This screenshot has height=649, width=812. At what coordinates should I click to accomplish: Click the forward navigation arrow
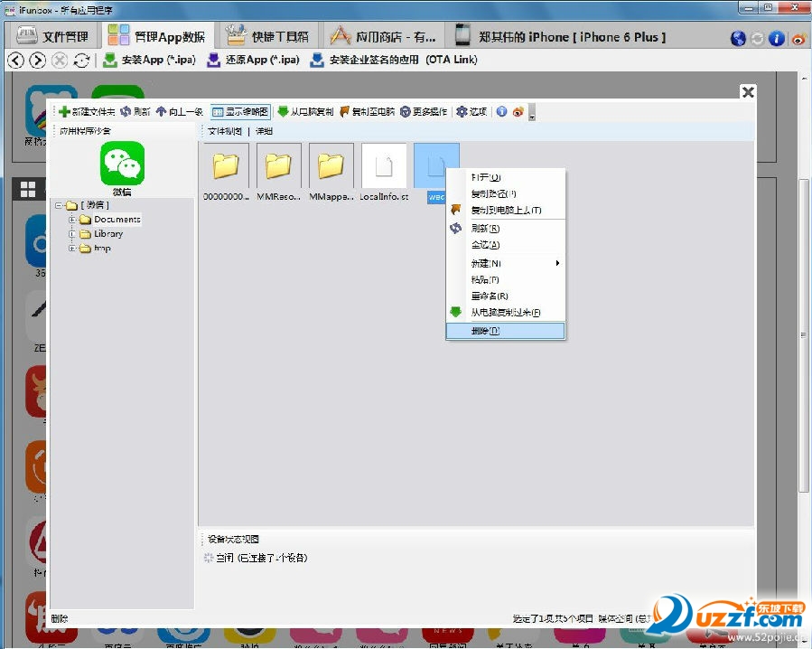pyautogui.click(x=37, y=61)
